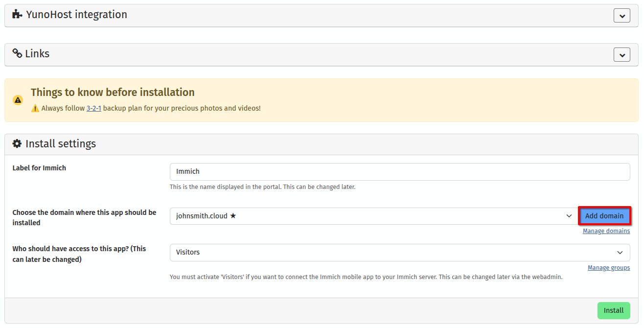This screenshot has width=644, height=328.
Task: Click the YunoHost integration puzzle icon
Action: click(17, 15)
